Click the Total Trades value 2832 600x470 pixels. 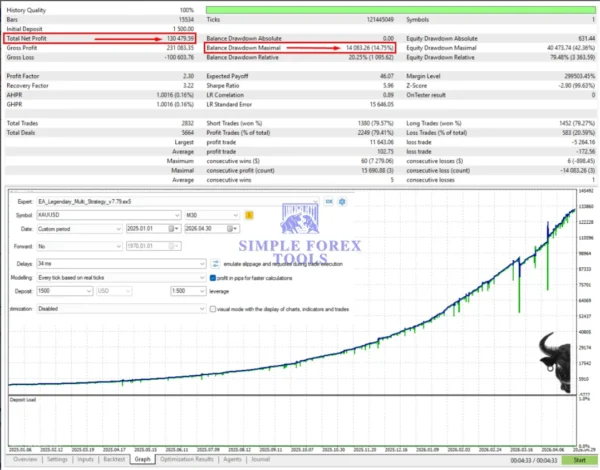click(x=188, y=123)
